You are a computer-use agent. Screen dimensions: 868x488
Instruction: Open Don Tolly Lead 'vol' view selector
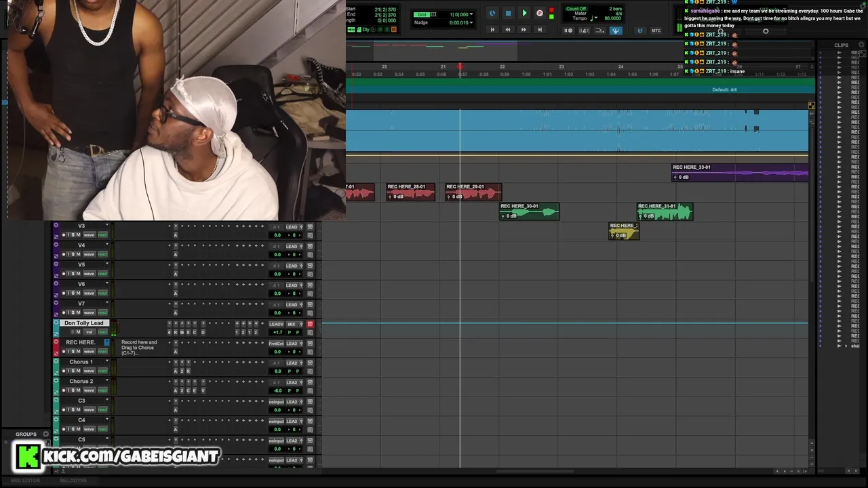tap(89, 332)
